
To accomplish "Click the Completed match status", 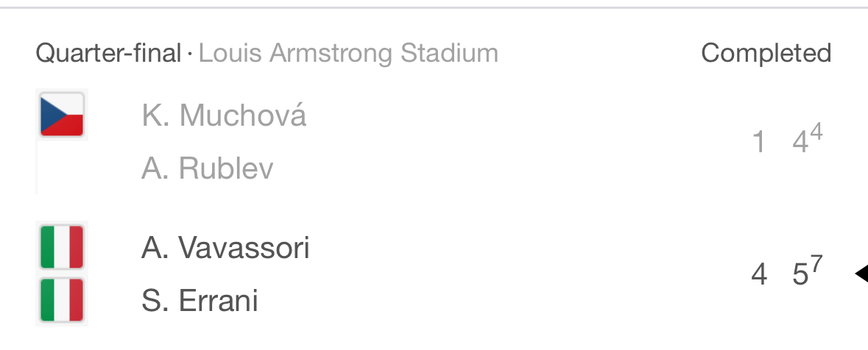I will click(766, 53).
